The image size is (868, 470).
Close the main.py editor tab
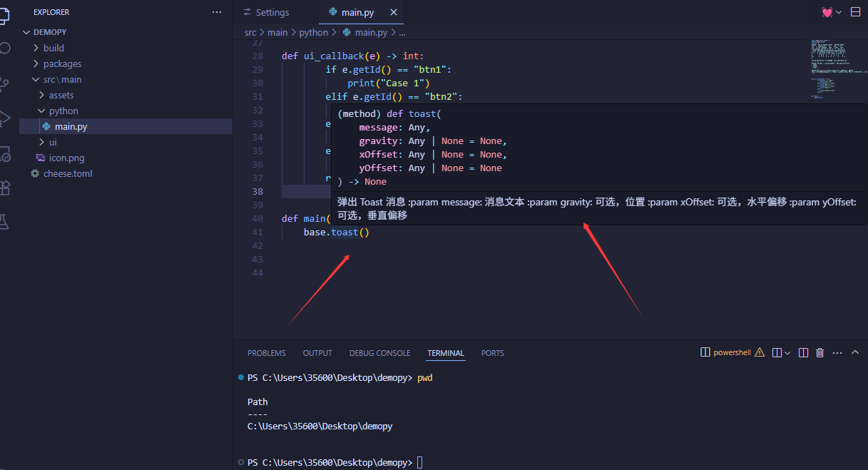tap(394, 12)
